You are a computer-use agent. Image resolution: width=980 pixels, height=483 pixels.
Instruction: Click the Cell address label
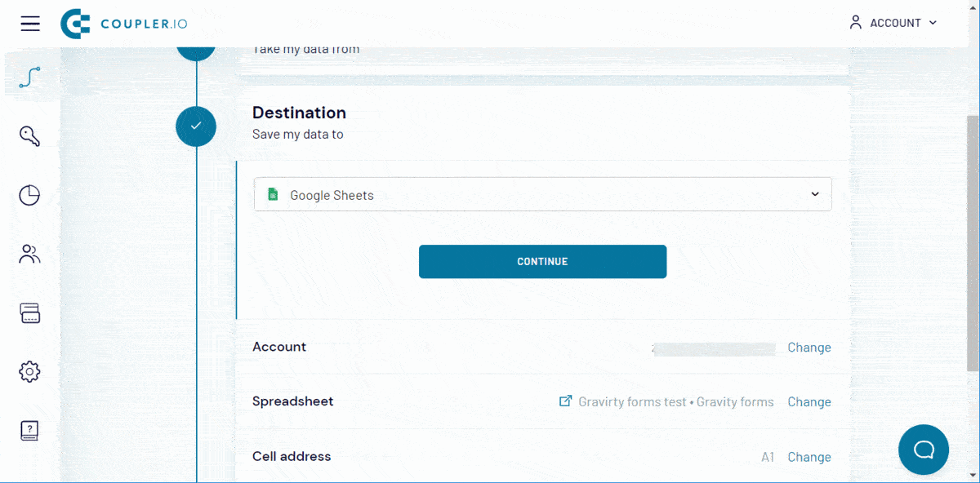(x=292, y=456)
